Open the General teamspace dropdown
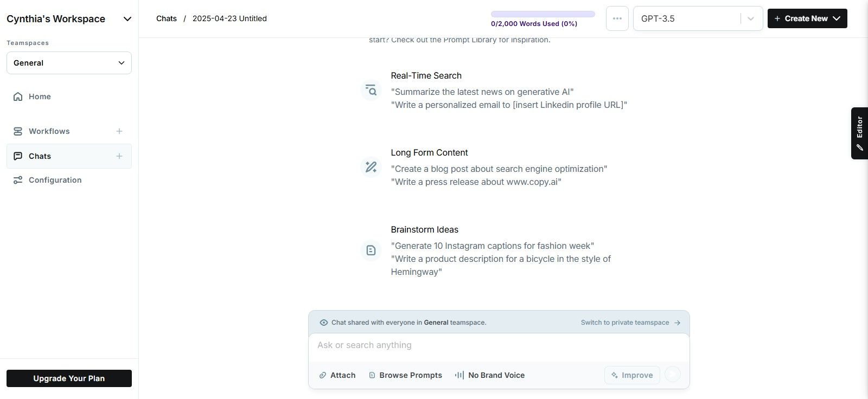Viewport: 868px width, 399px height. (69, 63)
